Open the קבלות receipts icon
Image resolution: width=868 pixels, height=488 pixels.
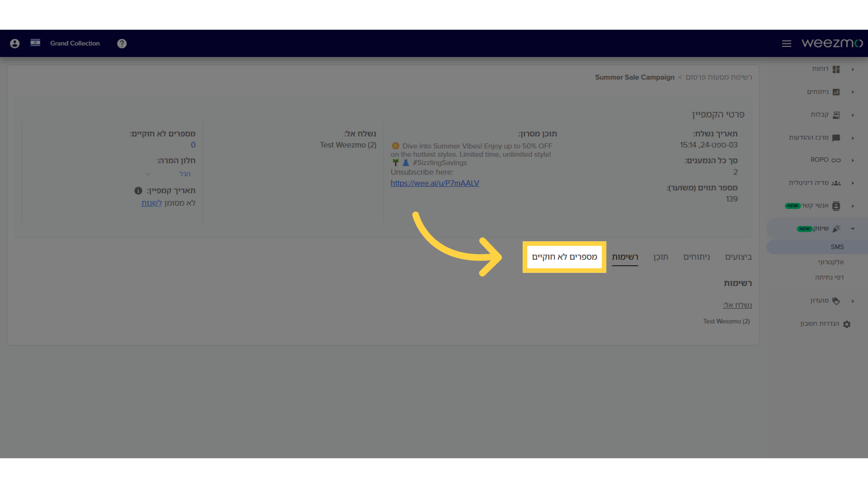coord(836,115)
